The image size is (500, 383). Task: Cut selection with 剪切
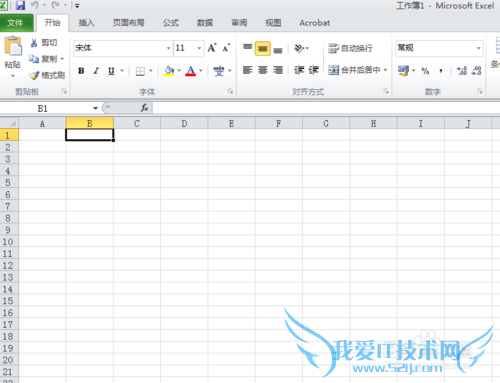pos(44,43)
